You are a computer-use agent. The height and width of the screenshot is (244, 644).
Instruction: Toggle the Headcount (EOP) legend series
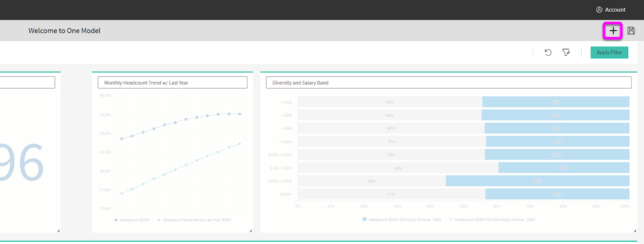pos(132,220)
